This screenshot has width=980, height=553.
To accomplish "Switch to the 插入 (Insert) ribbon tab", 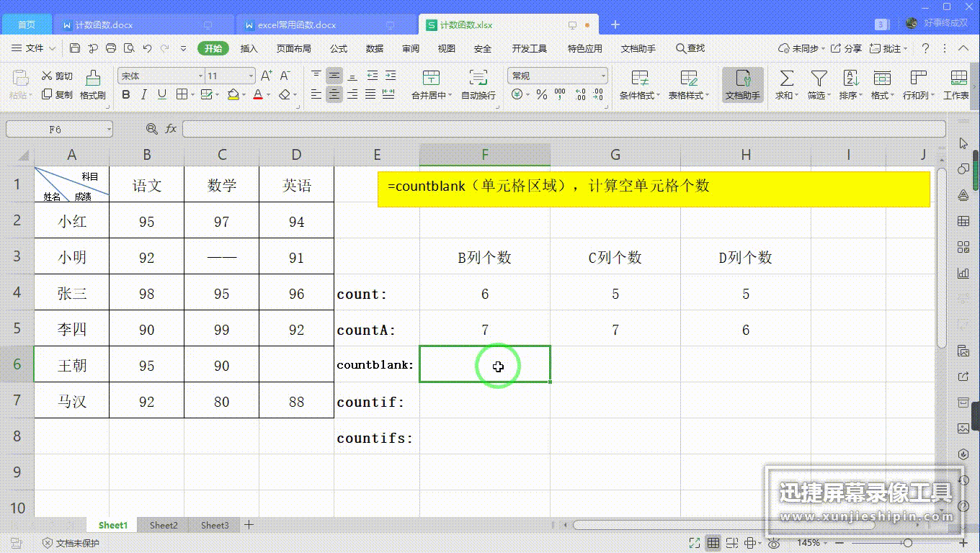I will (x=249, y=48).
